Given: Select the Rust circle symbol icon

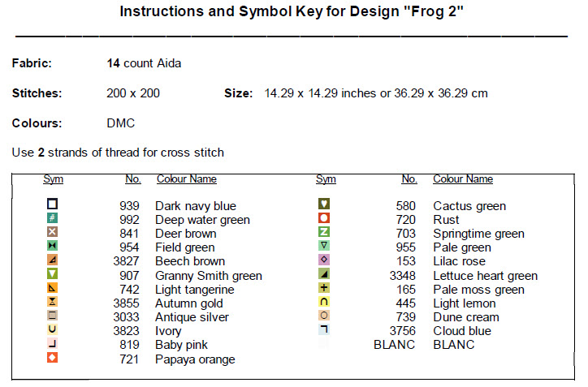Looking at the screenshot, I should click(x=324, y=218).
